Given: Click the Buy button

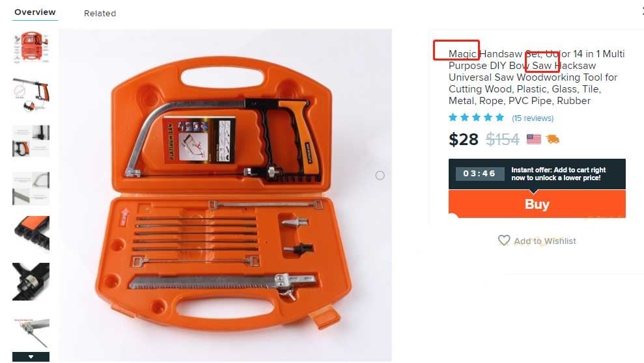Looking at the screenshot, I should (x=537, y=204).
